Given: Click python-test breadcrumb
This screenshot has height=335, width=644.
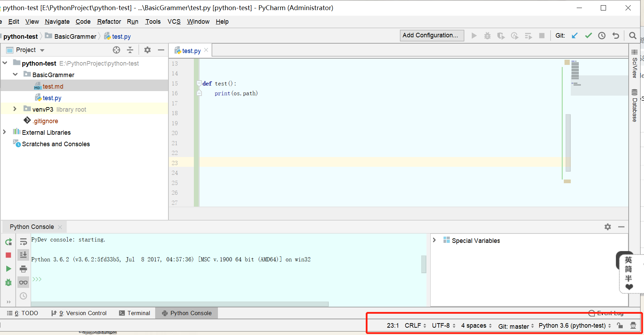Looking at the screenshot, I should coord(21,36).
